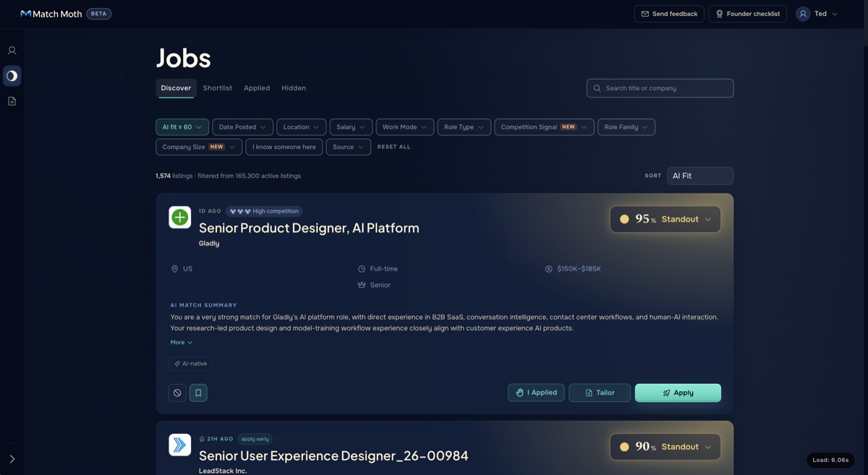Viewport: 868px width, 475px height.
Task: Click the Load: 6.06s indicator
Action: point(830,460)
